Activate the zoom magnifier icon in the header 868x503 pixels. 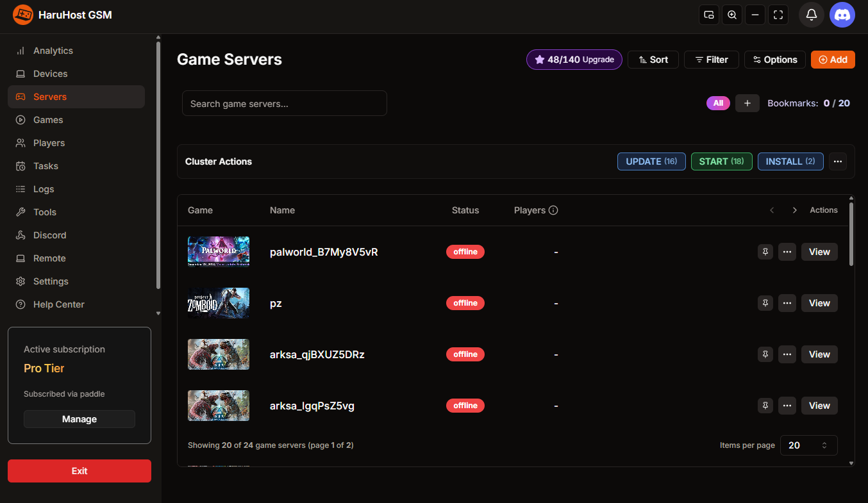coord(731,14)
